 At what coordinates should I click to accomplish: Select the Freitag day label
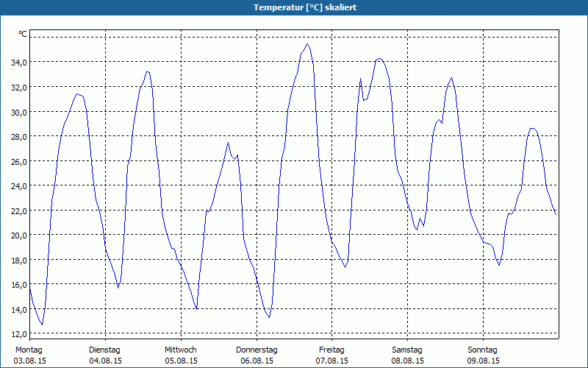point(331,350)
